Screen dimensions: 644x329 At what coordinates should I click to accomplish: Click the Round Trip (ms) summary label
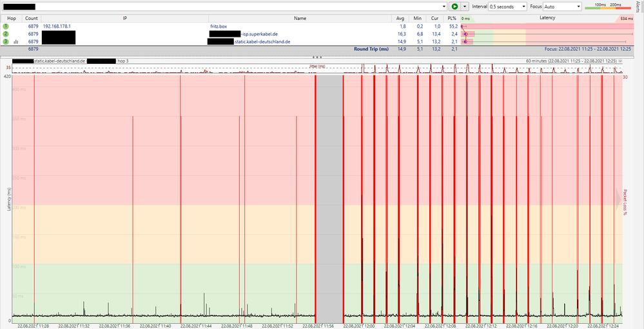tap(371, 49)
